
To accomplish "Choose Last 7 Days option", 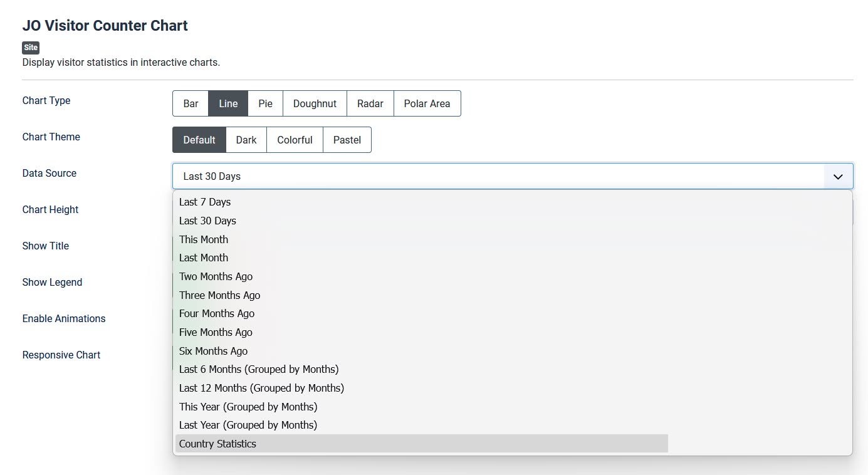I will [x=205, y=202].
